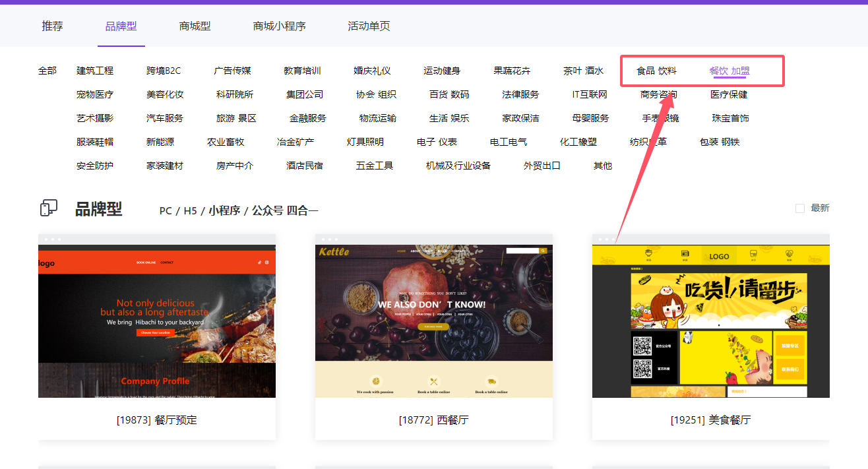Select the 宠物医疗 category
The image size is (868, 469).
click(95, 94)
